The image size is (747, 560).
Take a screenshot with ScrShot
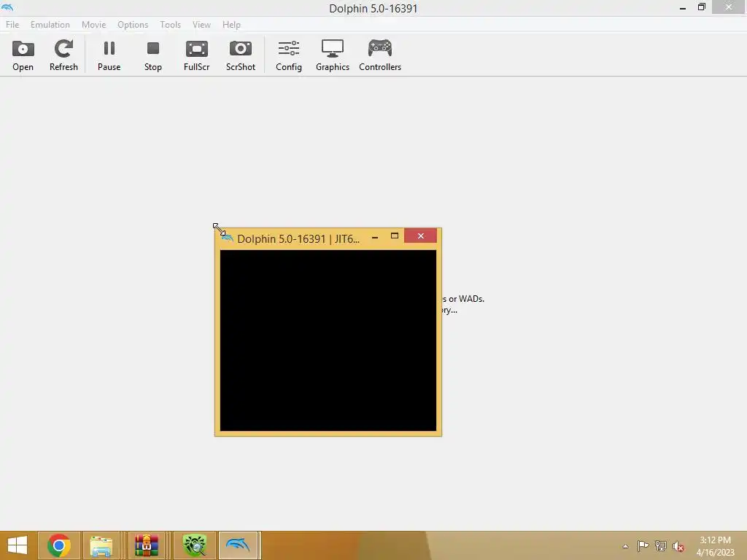click(x=241, y=55)
